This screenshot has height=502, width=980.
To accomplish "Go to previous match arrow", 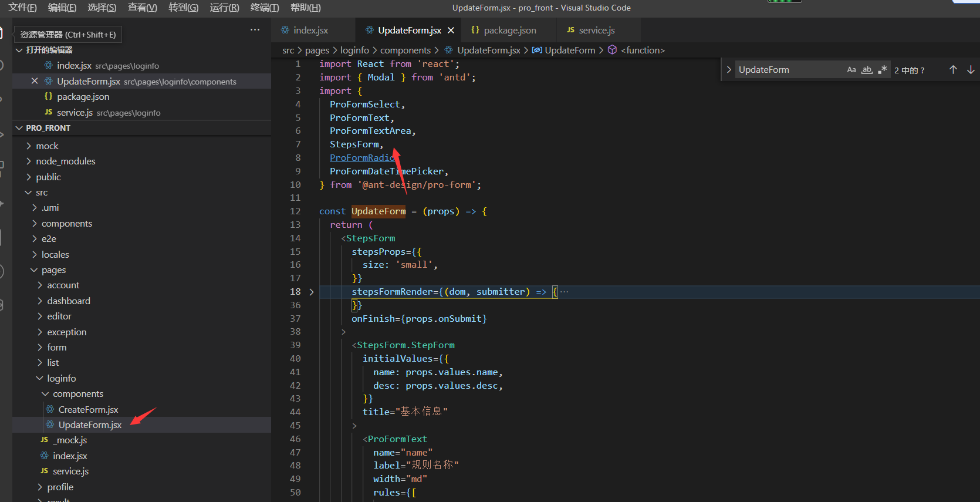I will (953, 70).
